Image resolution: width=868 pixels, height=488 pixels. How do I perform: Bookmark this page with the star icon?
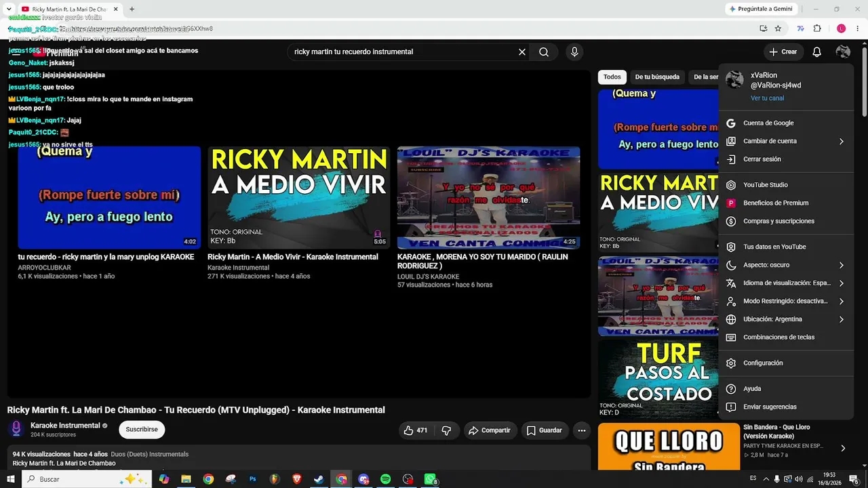click(778, 28)
